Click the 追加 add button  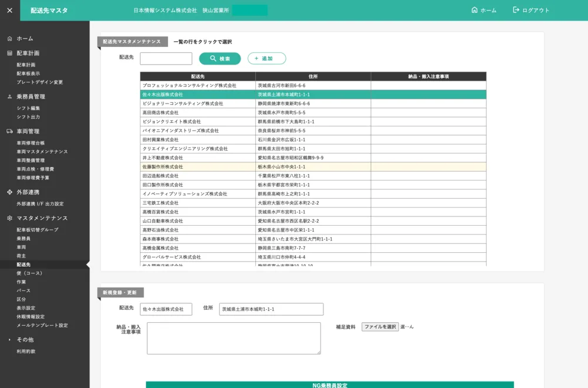(x=266, y=59)
